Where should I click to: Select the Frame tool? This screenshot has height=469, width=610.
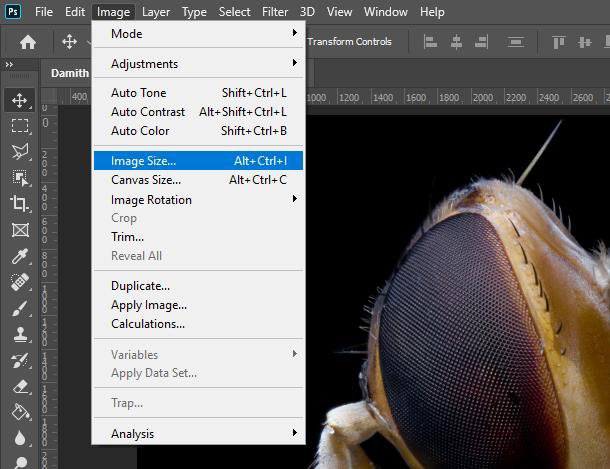(x=19, y=230)
